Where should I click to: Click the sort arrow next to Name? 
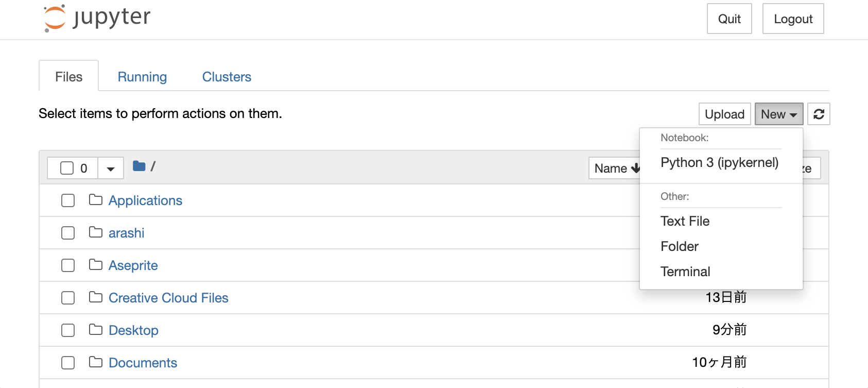[x=637, y=168]
